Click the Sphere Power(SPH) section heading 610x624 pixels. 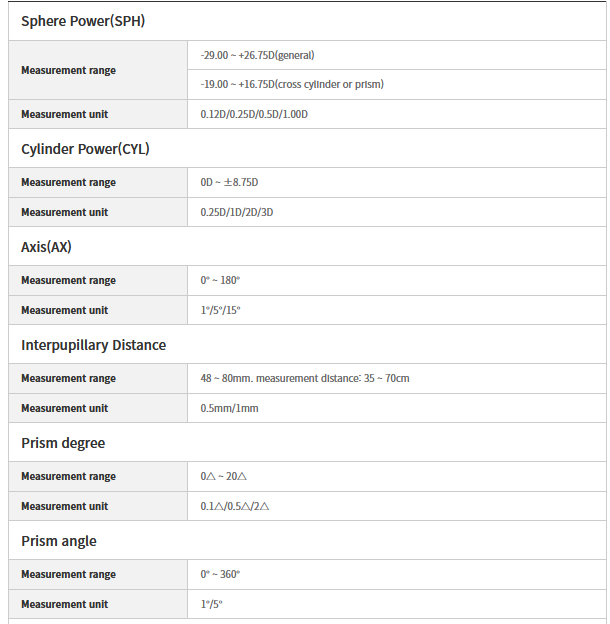pyautogui.click(x=83, y=20)
